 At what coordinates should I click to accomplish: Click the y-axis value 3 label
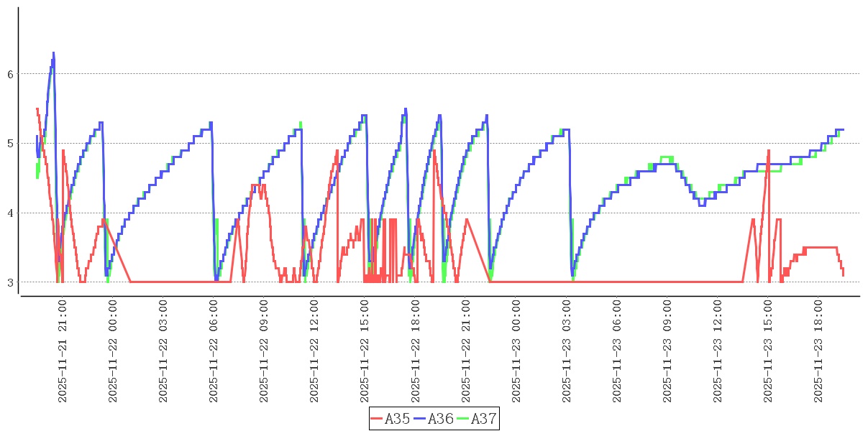[x=10, y=282]
